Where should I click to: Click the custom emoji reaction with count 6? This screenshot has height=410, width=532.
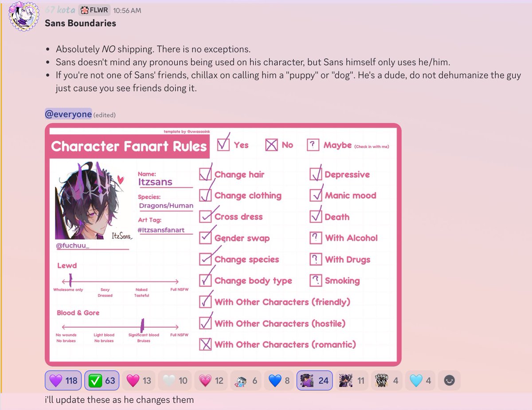point(246,380)
